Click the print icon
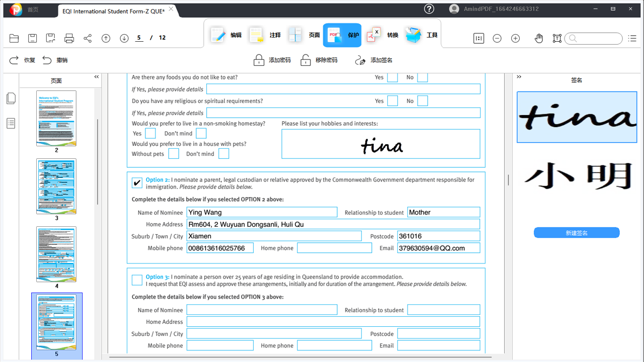644x362 pixels. point(69,38)
